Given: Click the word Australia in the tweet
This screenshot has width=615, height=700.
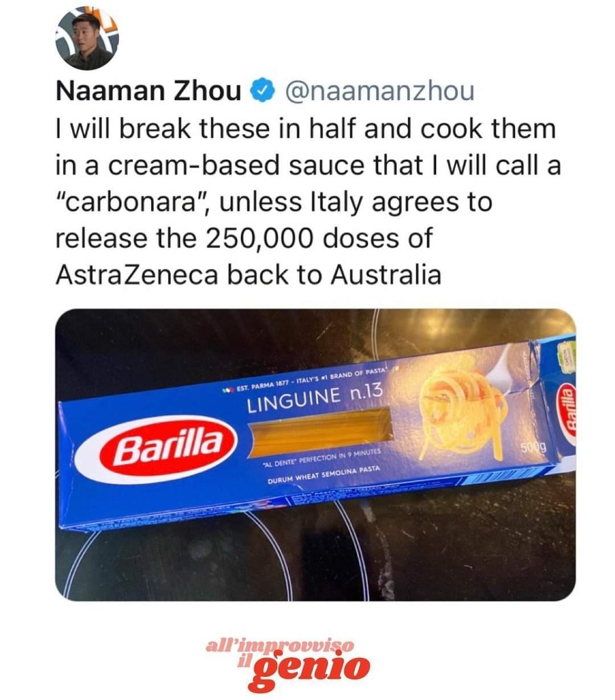Looking at the screenshot, I should [x=386, y=276].
